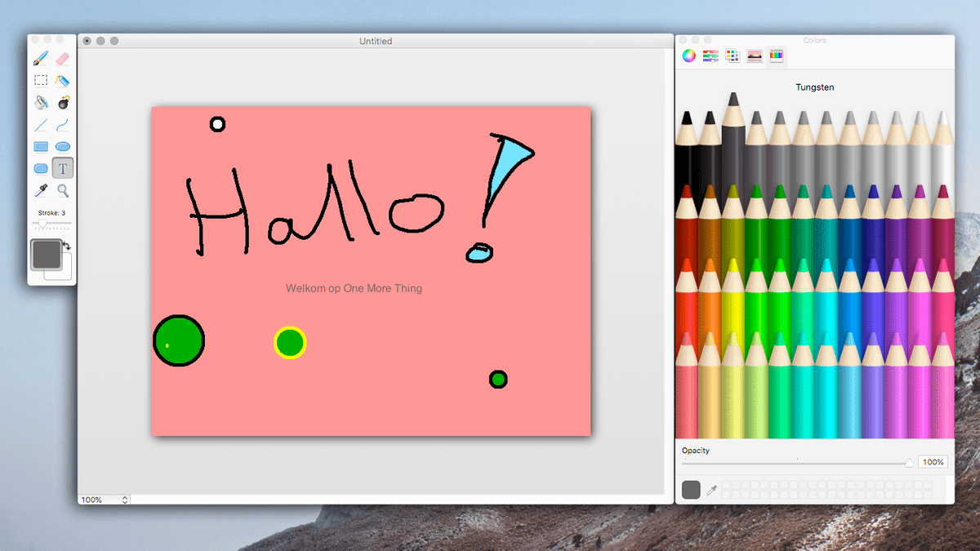
Task: Activate the rectangular selection tool
Action: (40, 80)
